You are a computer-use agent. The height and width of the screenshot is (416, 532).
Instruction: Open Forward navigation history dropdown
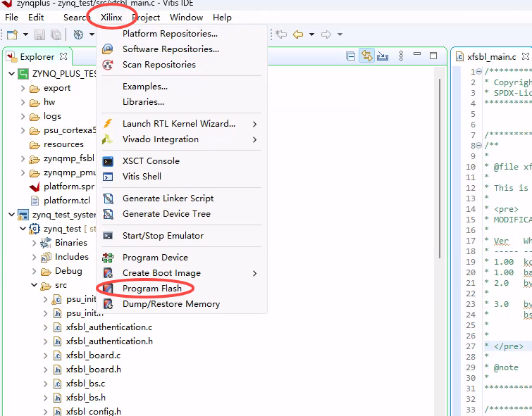click(340, 34)
